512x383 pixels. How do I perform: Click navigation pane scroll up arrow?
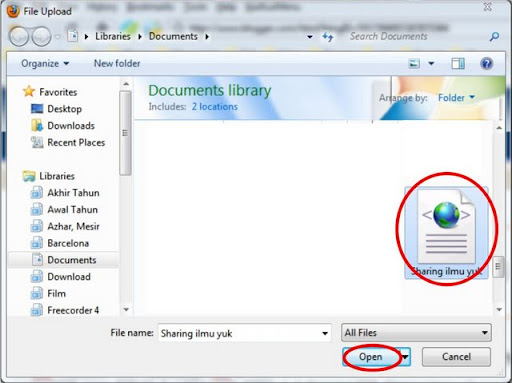pyautogui.click(x=126, y=84)
